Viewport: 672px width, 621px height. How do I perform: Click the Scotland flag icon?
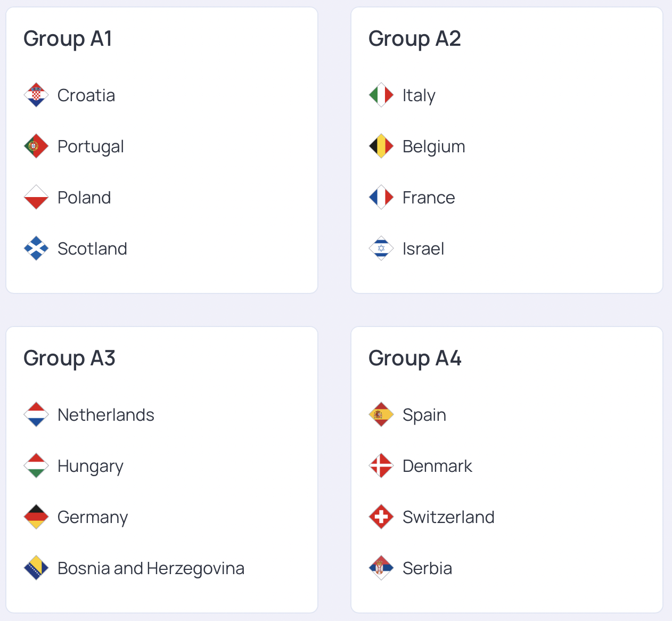click(x=36, y=249)
